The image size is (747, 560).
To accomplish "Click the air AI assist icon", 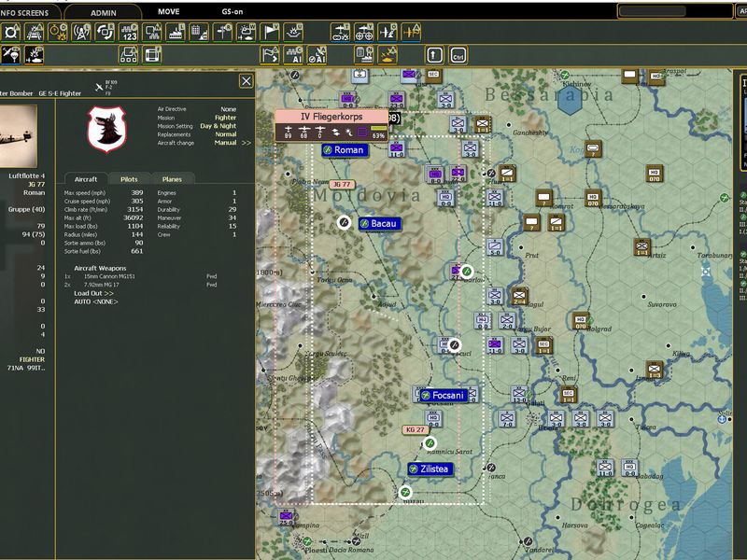I will pos(317,55).
